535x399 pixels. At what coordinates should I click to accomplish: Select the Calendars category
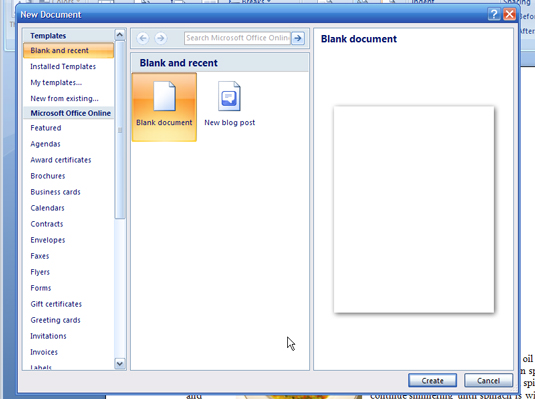68,208
